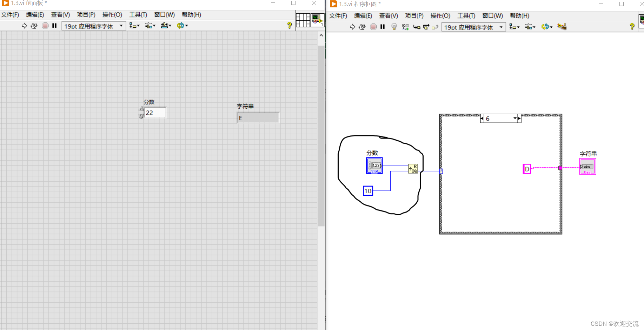Open 帮助(H) menu in block diagram

(519, 16)
